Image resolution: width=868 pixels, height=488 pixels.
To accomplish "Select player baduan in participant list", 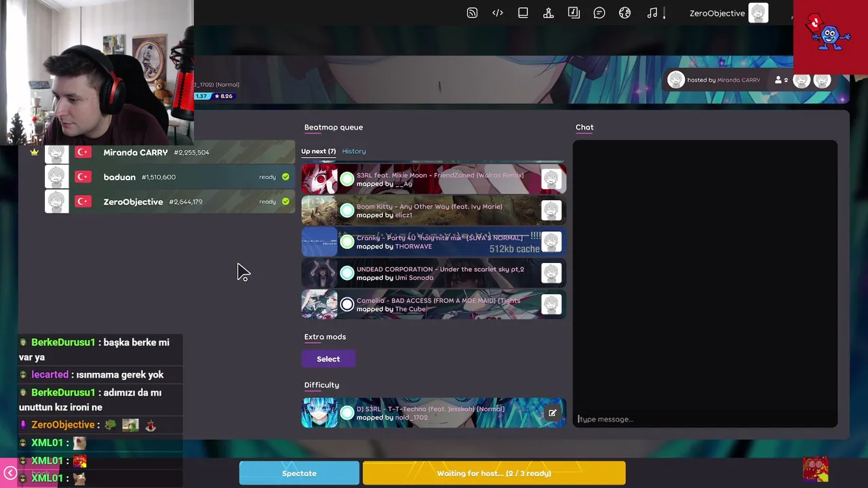I will (x=170, y=177).
